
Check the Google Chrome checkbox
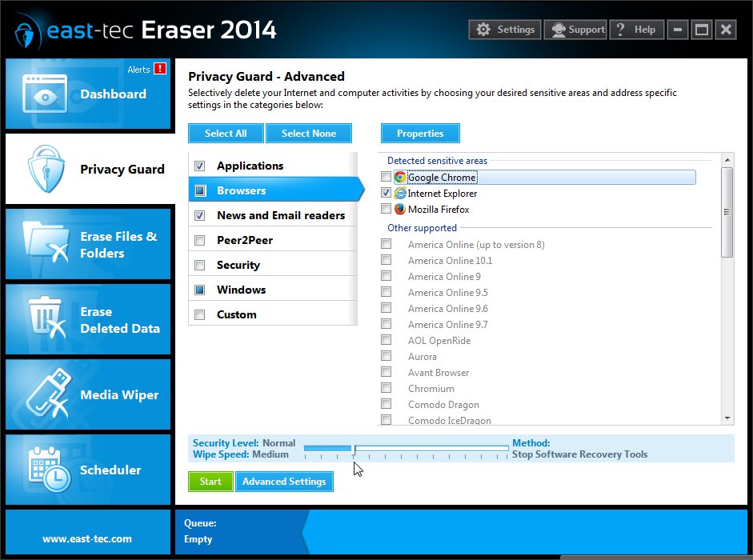387,176
